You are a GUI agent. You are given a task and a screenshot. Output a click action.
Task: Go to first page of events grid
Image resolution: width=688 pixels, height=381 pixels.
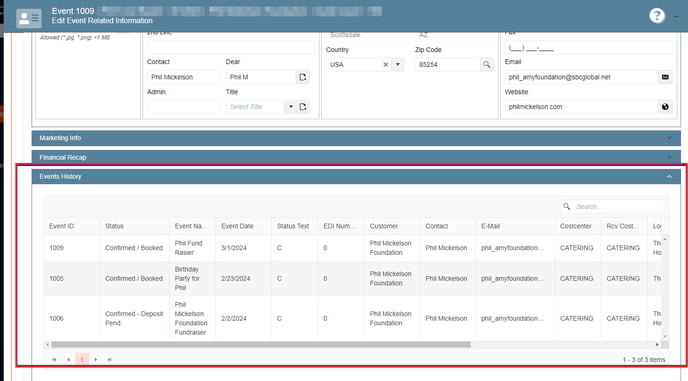click(x=54, y=359)
